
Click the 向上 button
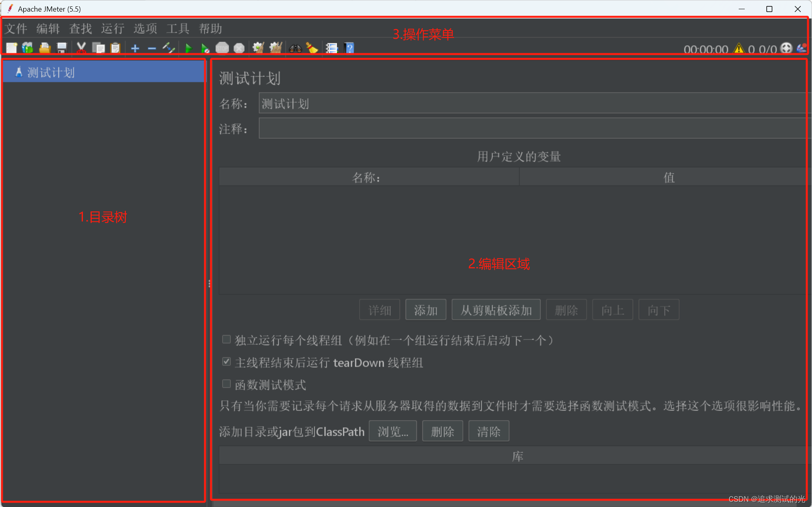613,310
